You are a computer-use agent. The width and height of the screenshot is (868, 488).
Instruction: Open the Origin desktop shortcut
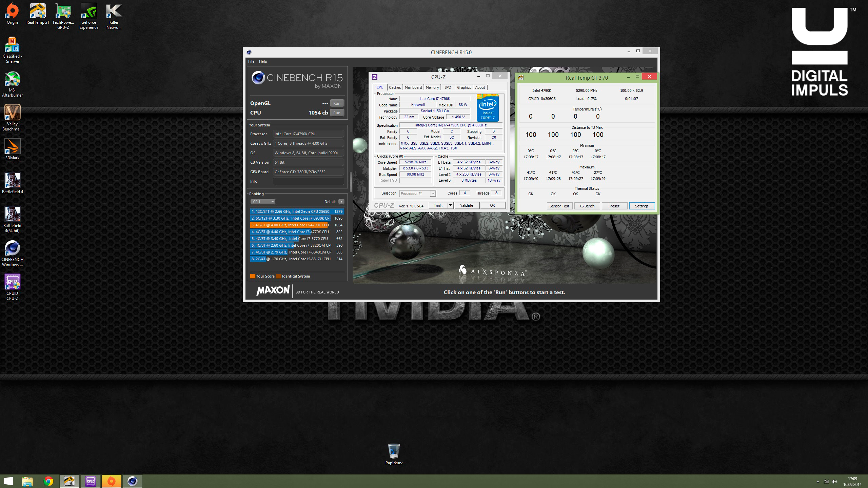click(x=12, y=14)
